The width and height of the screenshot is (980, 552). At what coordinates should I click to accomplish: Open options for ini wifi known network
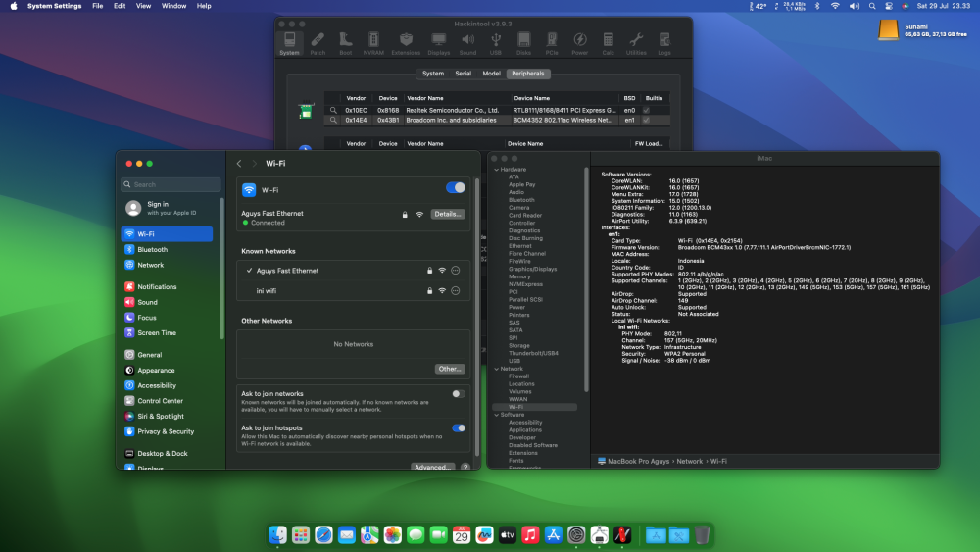click(x=455, y=290)
